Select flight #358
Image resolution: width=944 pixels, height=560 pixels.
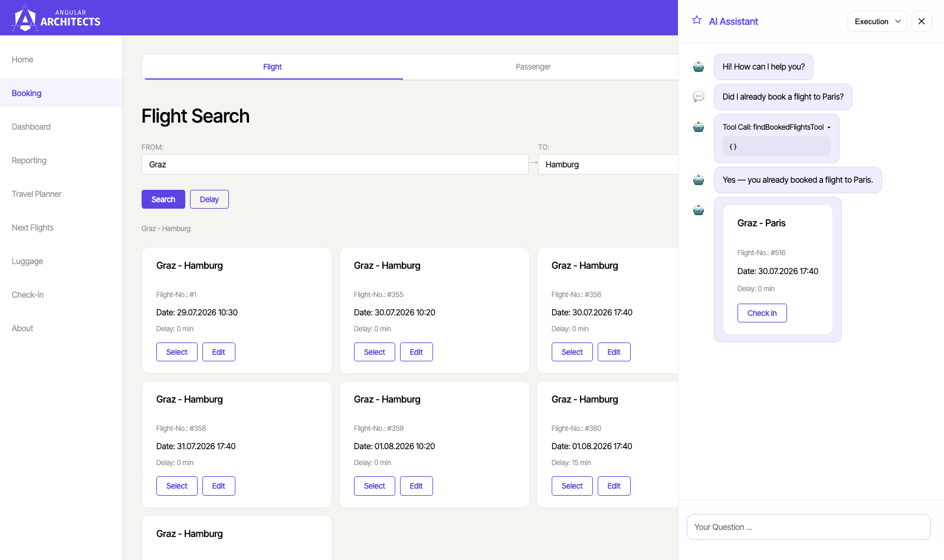[x=177, y=486]
